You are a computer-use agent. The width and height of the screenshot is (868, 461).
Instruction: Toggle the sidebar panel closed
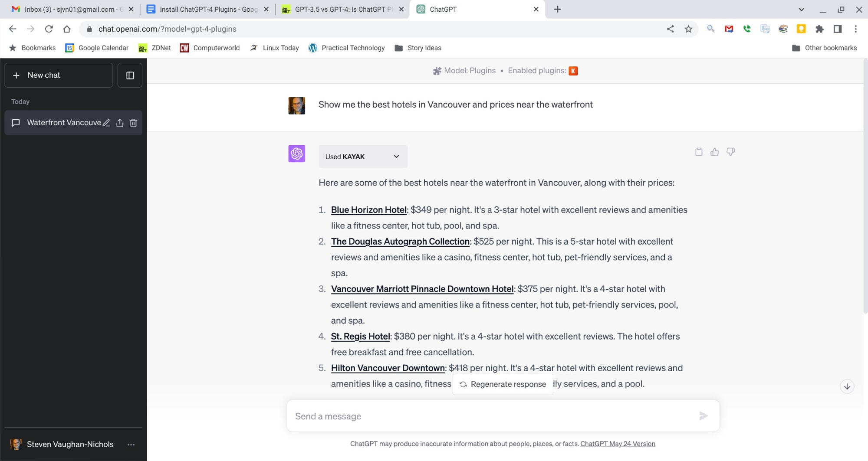(x=130, y=75)
